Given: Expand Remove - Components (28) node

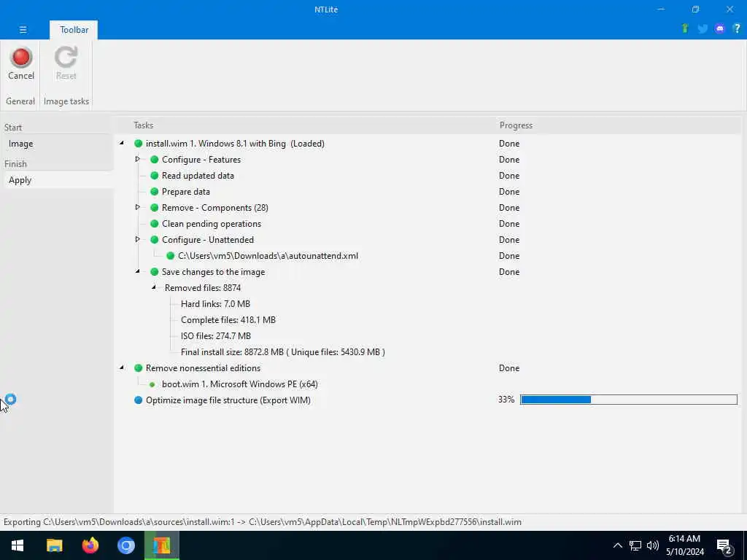Looking at the screenshot, I should click(138, 207).
